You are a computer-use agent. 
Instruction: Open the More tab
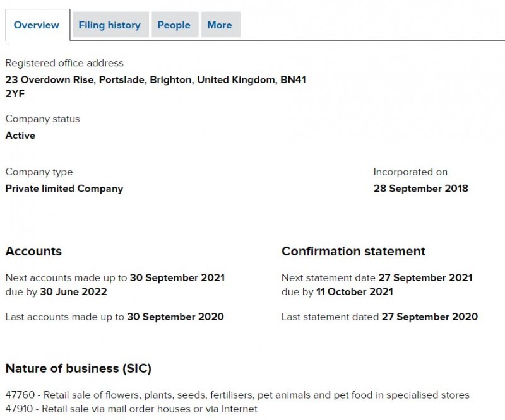pyautogui.click(x=219, y=25)
